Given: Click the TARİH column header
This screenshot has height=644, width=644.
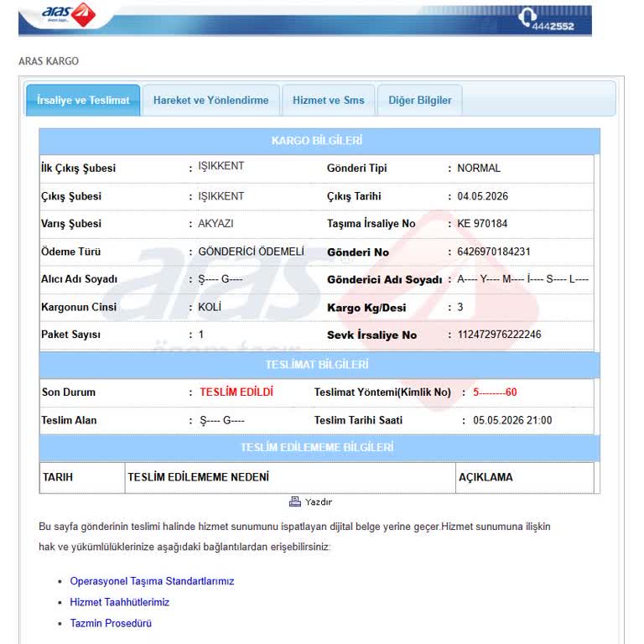Looking at the screenshot, I should (58, 477).
